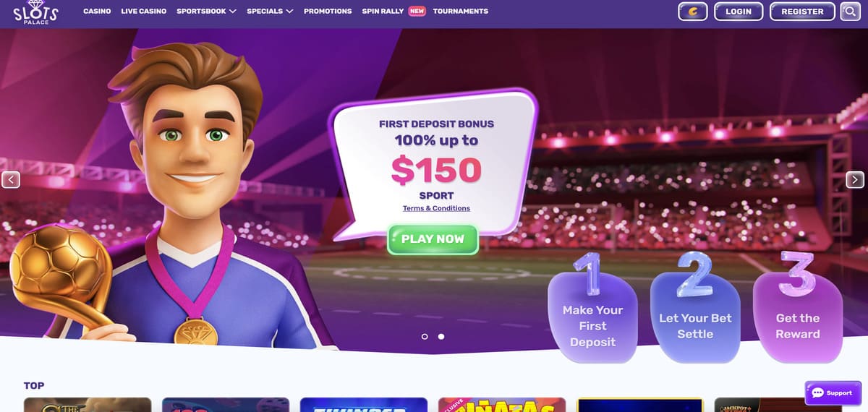This screenshot has width=868, height=412.
Task: Click the Login button
Action: [x=739, y=12]
